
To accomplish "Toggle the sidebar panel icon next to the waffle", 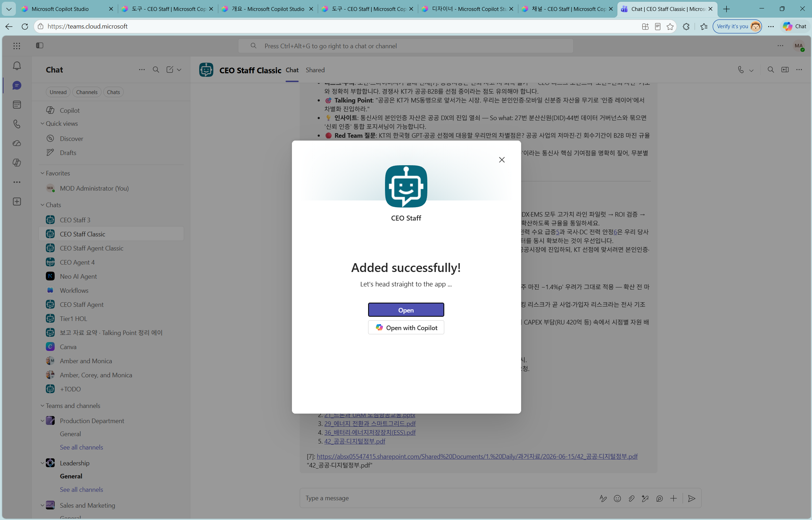I will point(39,45).
